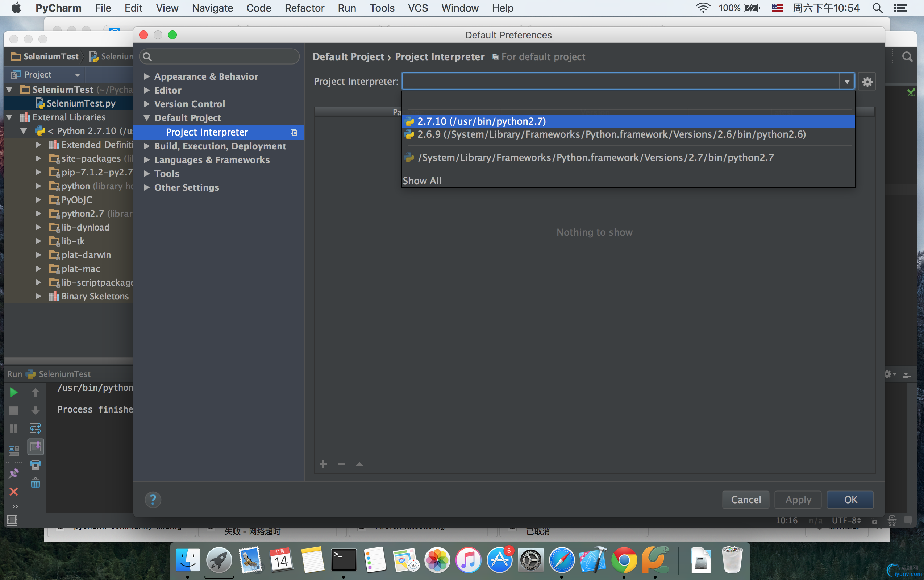924x580 pixels.
Task: Open System Preferences from the Dock
Action: click(x=530, y=560)
